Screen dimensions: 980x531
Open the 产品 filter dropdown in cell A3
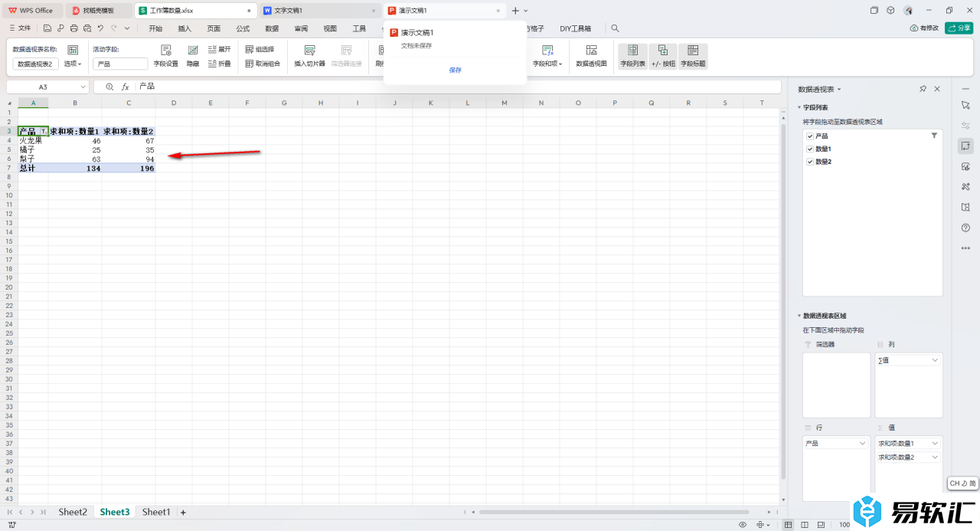(x=43, y=132)
